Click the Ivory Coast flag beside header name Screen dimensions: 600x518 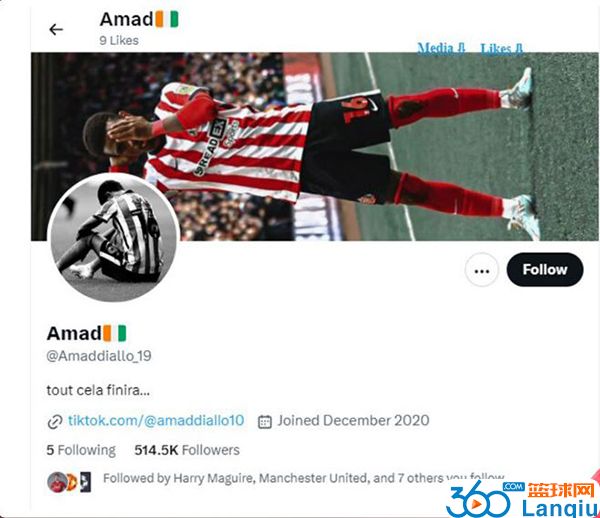tap(167, 19)
